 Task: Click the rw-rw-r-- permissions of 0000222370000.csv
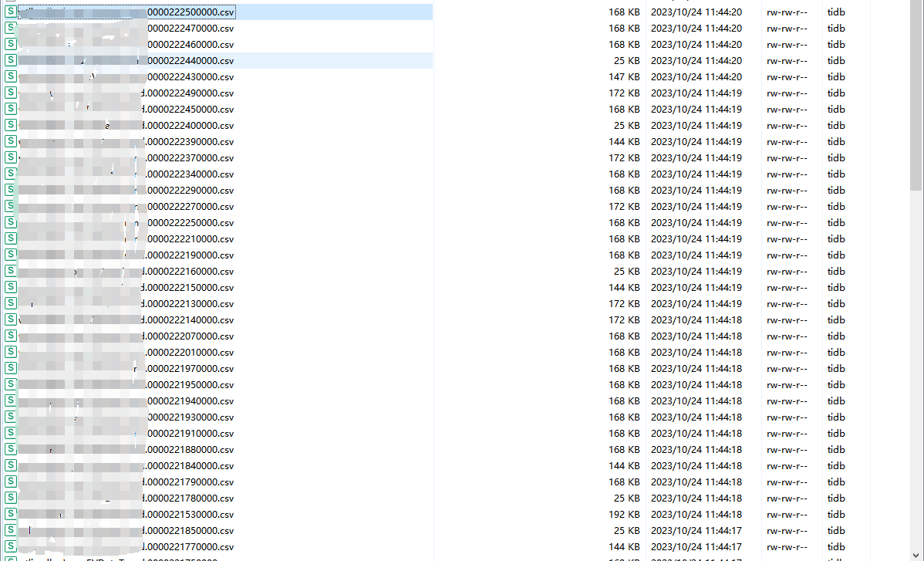coord(787,158)
